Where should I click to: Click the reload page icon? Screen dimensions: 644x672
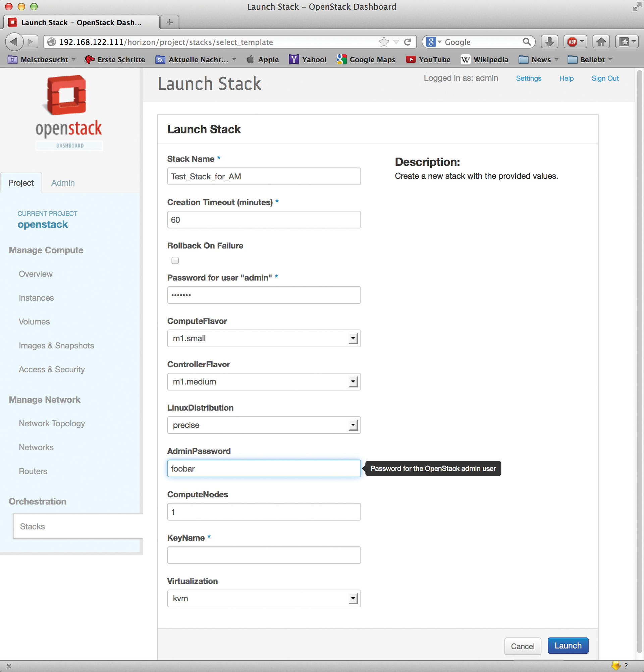click(407, 42)
